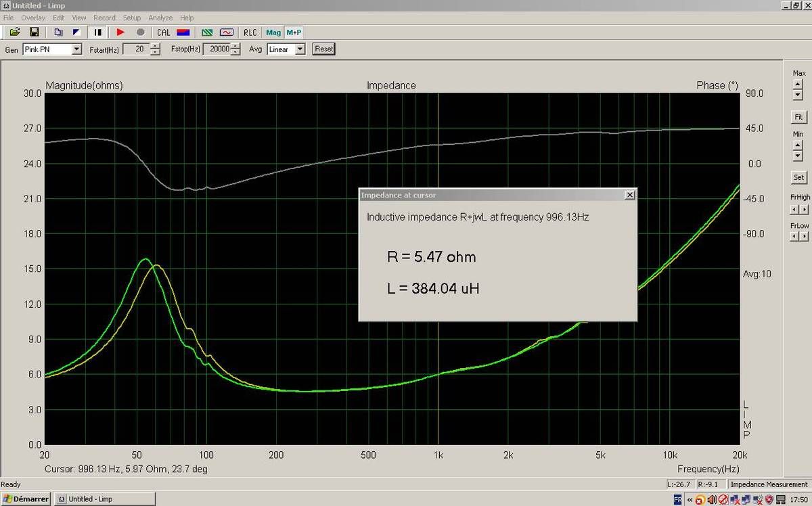
Task: Open the Help menu
Action: click(187, 18)
